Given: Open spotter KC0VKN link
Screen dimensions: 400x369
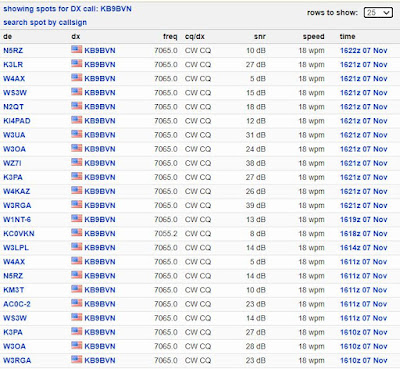Looking at the screenshot, I should pos(19,234).
